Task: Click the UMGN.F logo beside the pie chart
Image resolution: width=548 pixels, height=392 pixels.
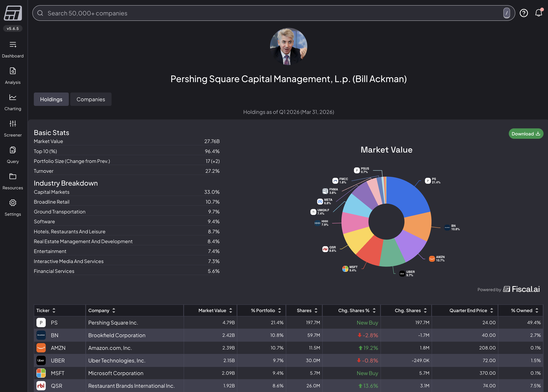Action: (x=313, y=212)
